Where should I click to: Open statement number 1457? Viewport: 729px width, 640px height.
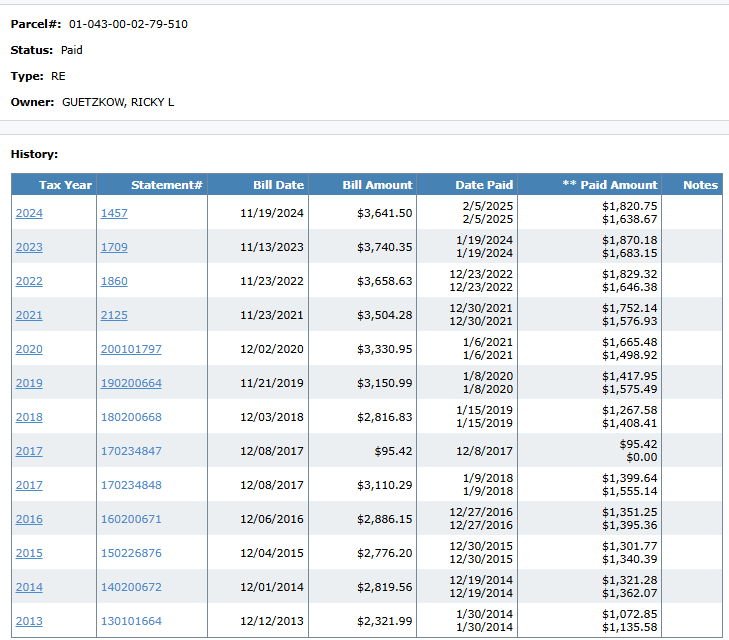point(114,213)
